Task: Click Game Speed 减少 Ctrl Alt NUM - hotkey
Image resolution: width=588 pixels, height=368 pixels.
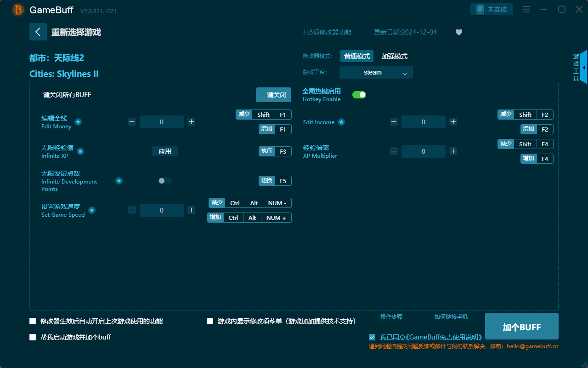Action: (x=250, y=203)
